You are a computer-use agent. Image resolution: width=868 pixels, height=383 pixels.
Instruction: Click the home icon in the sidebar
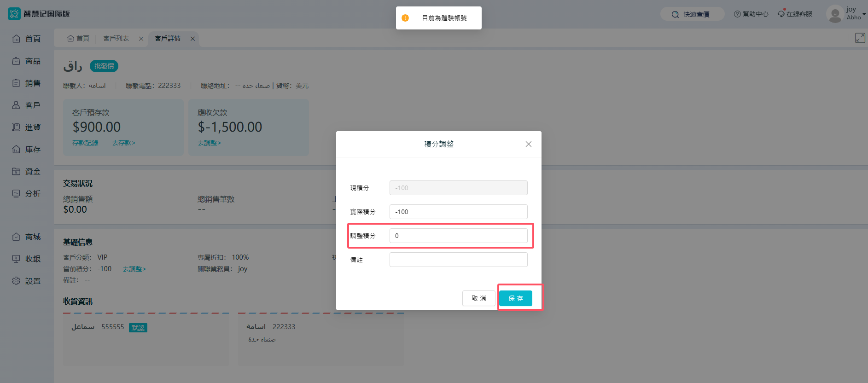pos(16,39)
